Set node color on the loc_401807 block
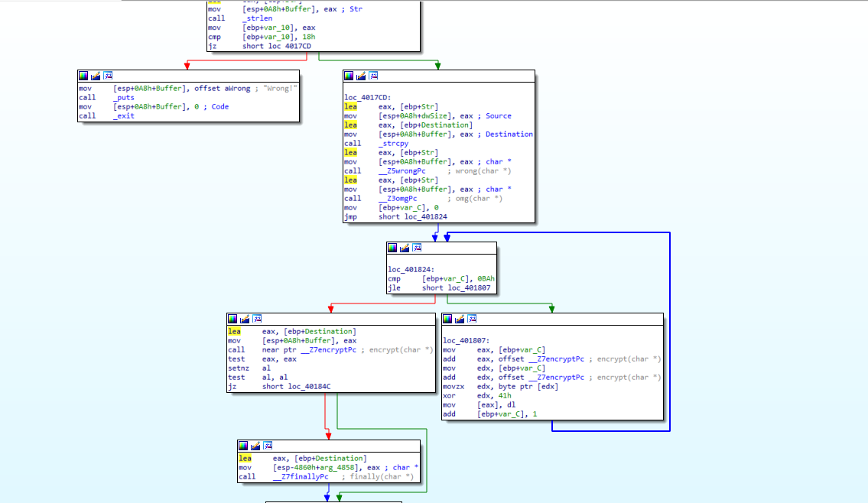868x503 pixels. click(x=447, y=319)
